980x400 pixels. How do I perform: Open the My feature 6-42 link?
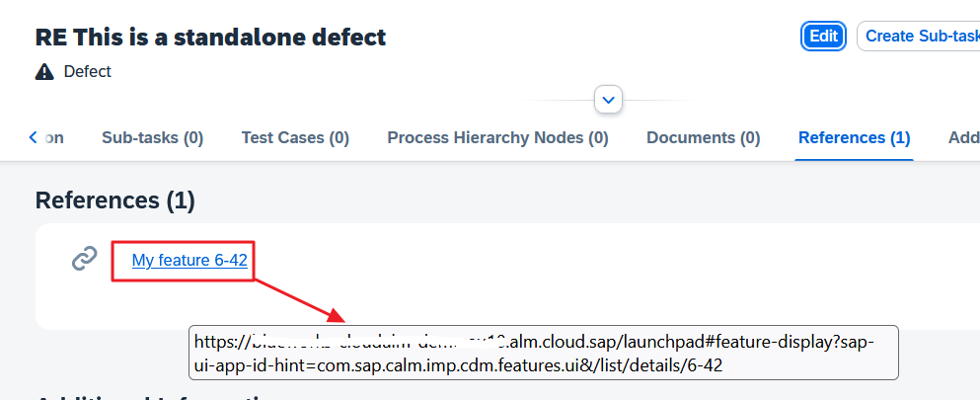tap(189, 261)
